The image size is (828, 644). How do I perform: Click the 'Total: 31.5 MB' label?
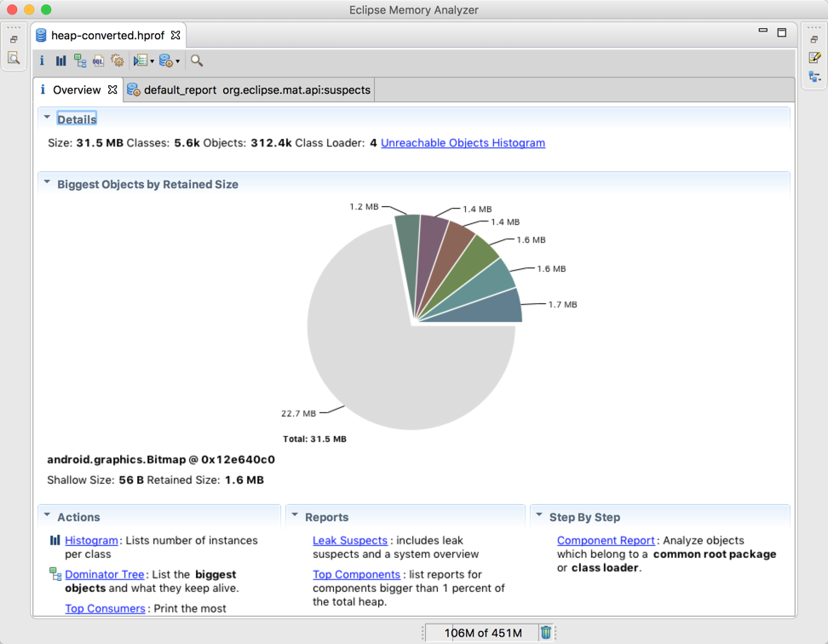[x=314, y=440]
